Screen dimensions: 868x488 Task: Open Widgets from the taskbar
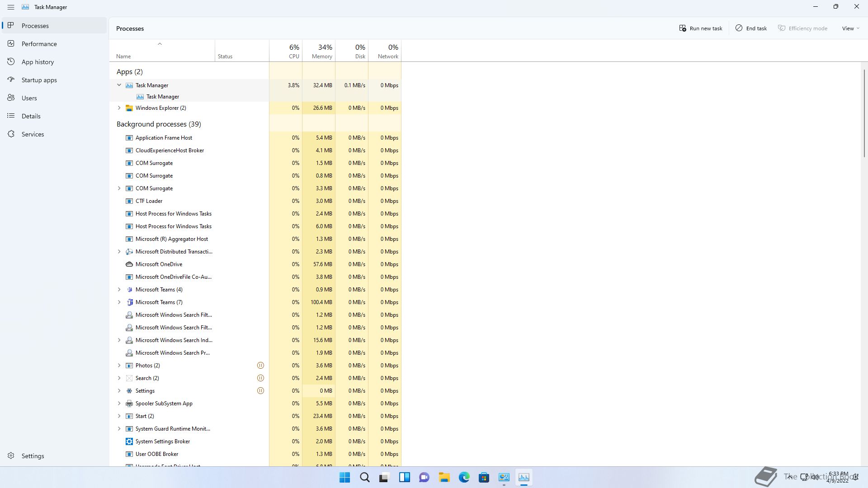click(404, 477)
